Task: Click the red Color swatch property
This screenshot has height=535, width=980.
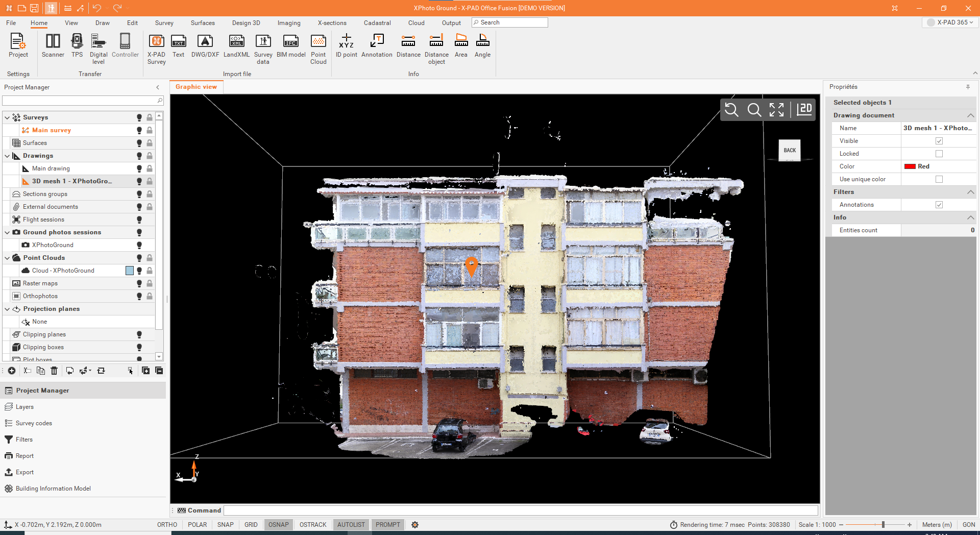Action: click(910, 166)
